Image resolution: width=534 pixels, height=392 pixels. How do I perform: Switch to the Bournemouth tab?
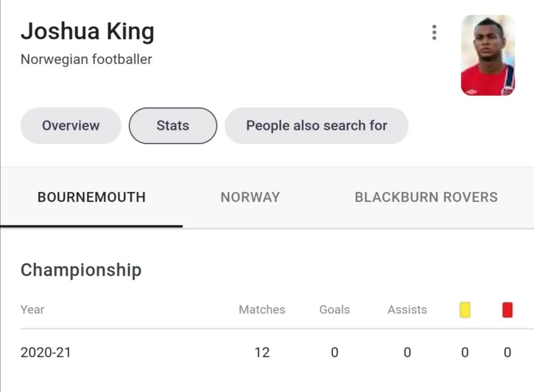[91, 197]
